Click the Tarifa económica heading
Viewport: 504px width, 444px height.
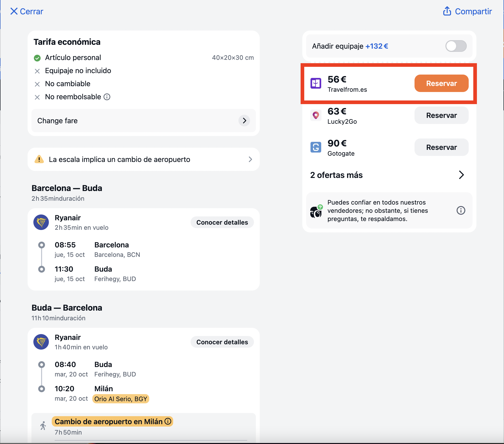pos(67,42)
